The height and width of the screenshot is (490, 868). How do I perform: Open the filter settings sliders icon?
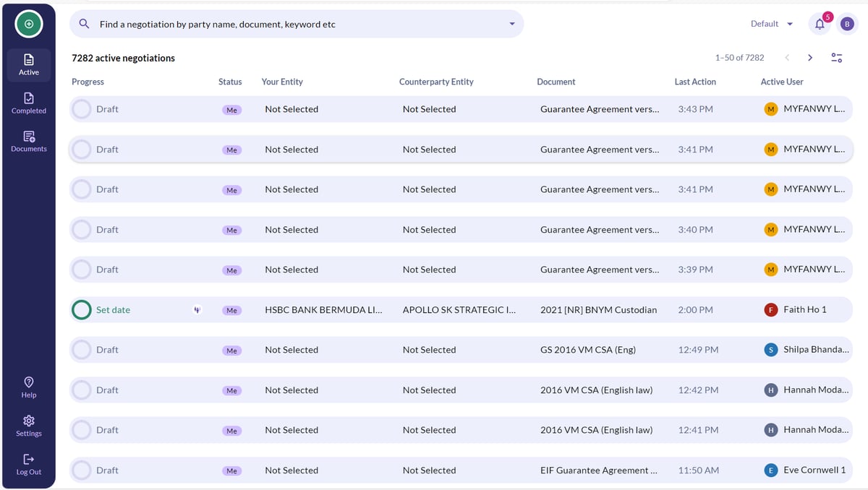coord(836,58)
